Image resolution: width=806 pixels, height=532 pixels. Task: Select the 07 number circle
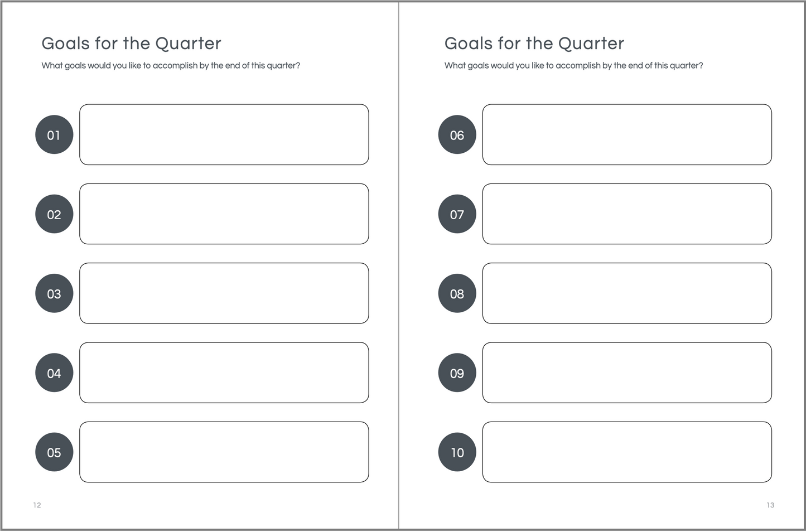457,214
